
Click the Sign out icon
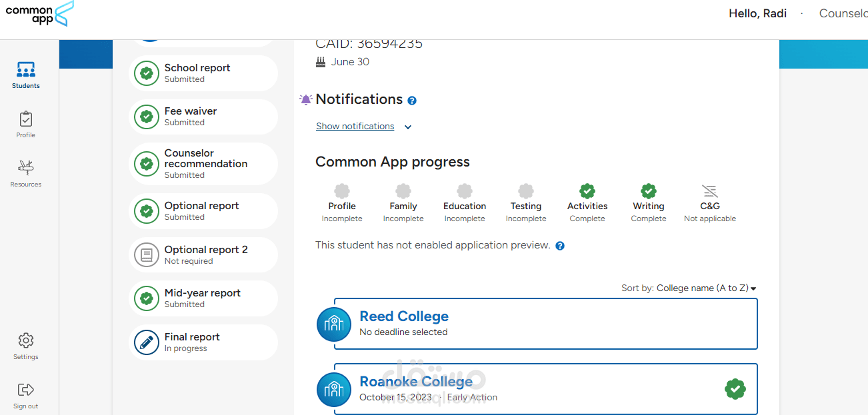(x=26, y=390)
